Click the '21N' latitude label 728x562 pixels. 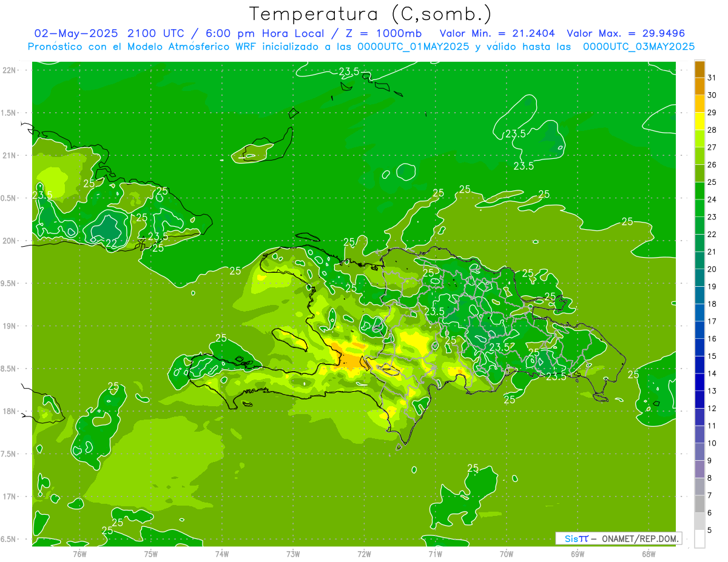click(x=10, y=156)
